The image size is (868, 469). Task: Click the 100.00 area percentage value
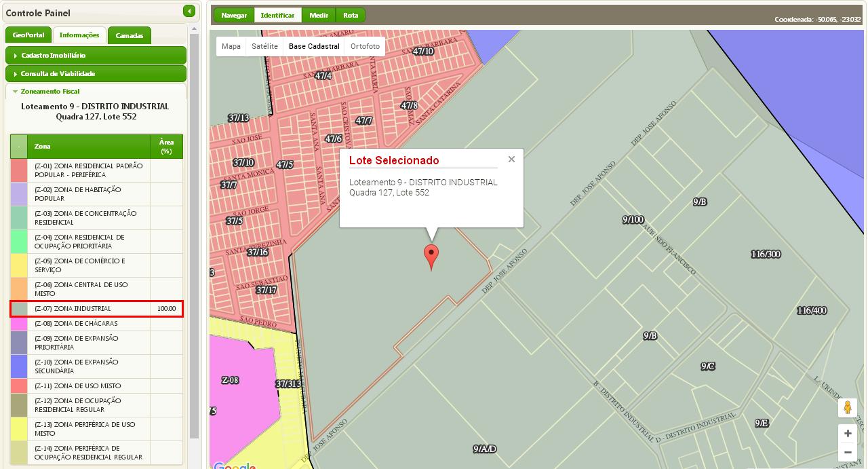tap(166, 309)
